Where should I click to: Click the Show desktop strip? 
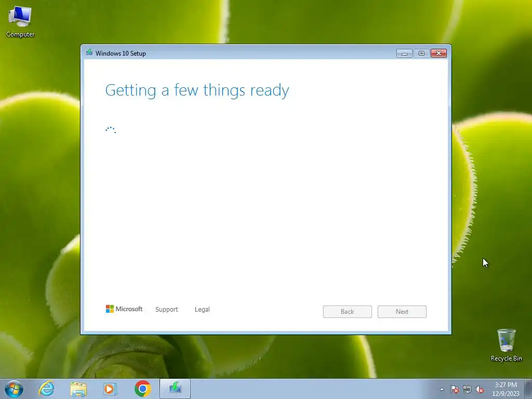click(x=528, y=389)
